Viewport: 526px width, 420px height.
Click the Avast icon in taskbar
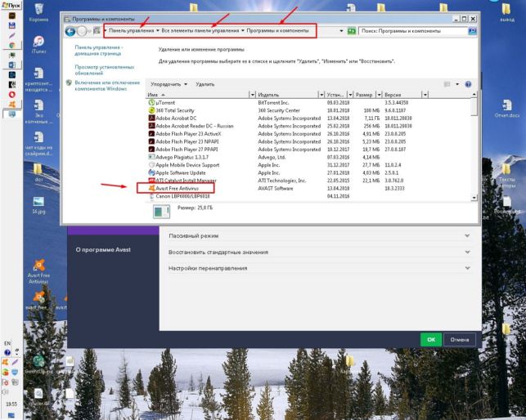11,105
